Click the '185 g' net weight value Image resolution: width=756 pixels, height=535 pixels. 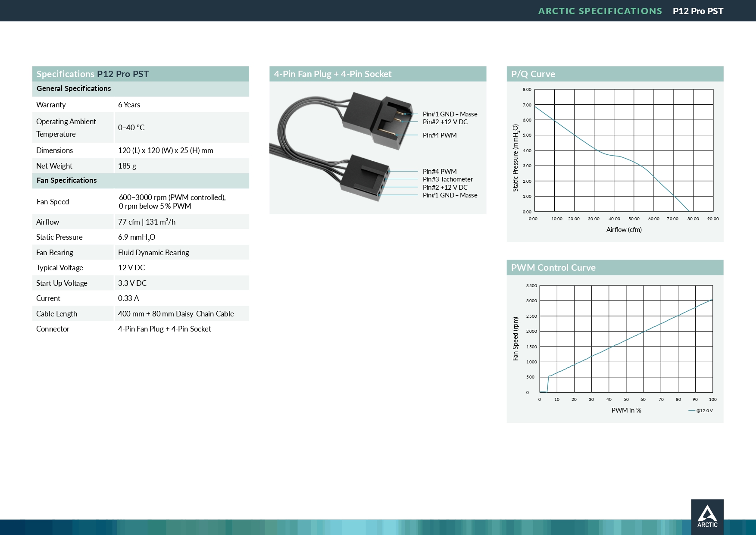click(x=127, y=166)
